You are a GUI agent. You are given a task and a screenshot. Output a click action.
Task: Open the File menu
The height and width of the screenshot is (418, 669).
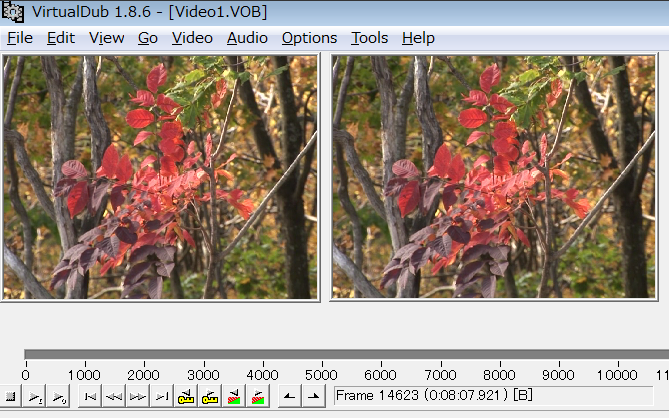click(x=20, y=38)
